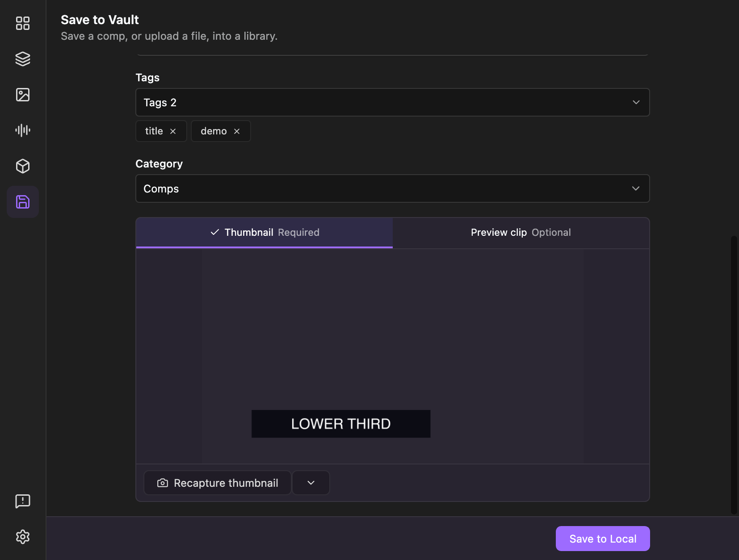The width and height of the screenshot is (739, 560).
Task: Click the Tags label
Action: [147, 78]
